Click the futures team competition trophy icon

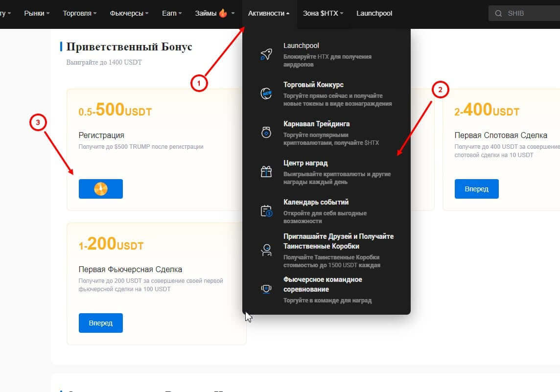[x=266, y=289]
